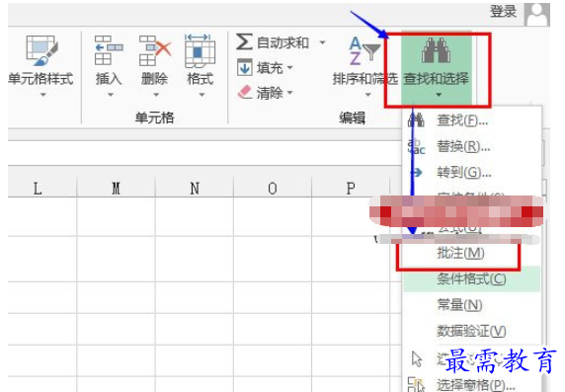
Task: Click the user avatar next to 登录
Action: pyautogui.click(x=537, y=15)
